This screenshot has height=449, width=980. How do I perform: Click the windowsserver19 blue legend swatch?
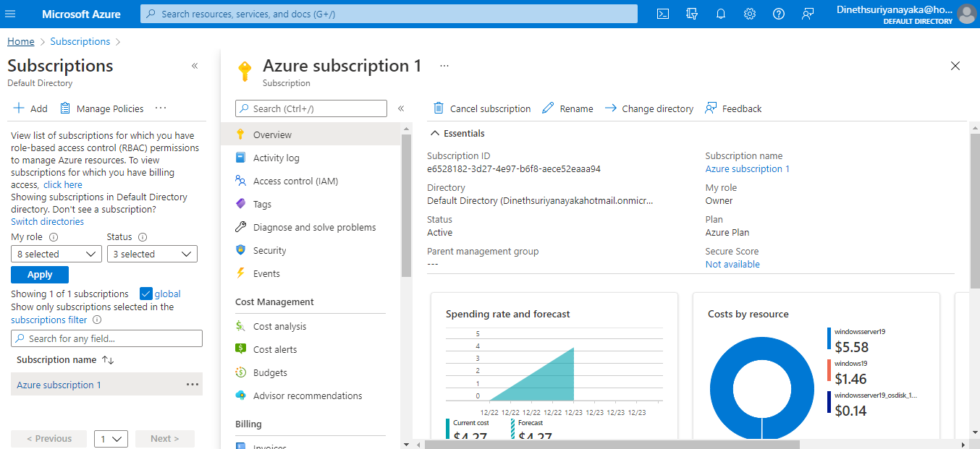pyautogui.click(x=829, y=338)
